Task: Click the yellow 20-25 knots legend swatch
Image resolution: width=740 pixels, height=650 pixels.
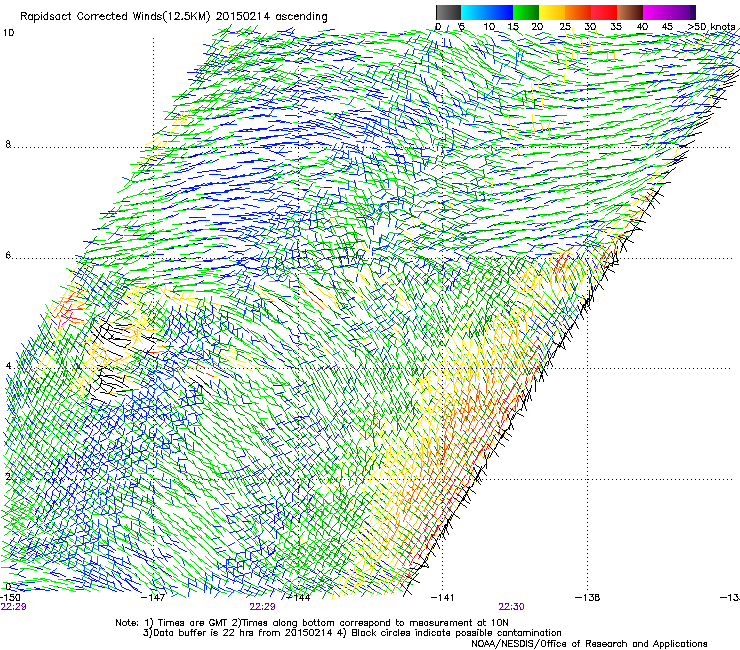Action: [x=552, y=12]
